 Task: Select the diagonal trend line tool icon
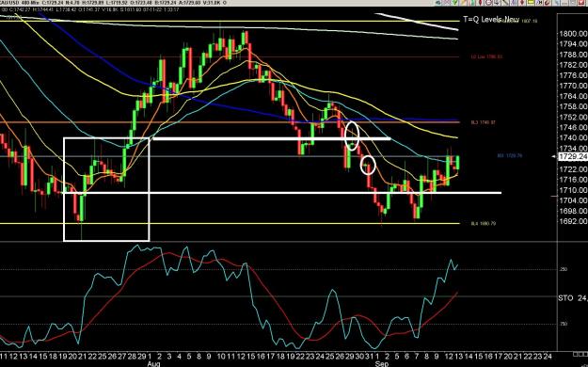(505, 2)
